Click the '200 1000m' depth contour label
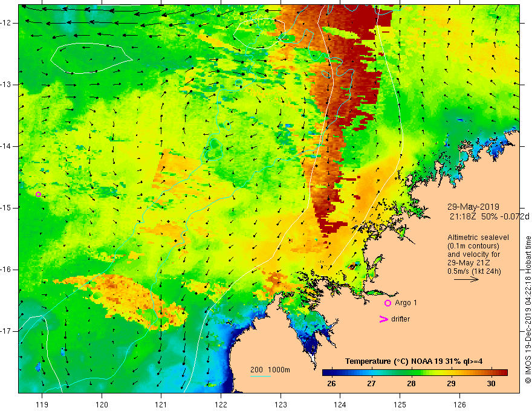The image size is (532, 411). (270, 370)
